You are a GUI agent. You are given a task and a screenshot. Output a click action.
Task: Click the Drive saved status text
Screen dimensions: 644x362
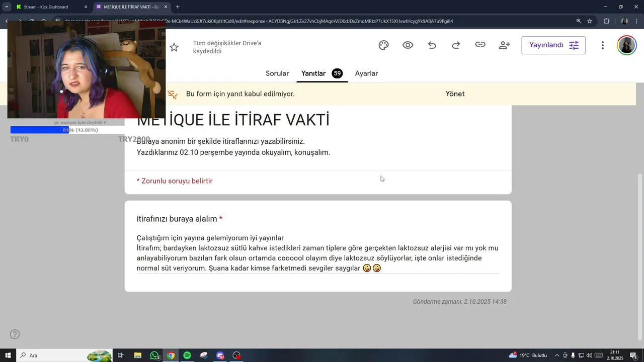click(227, 47)
